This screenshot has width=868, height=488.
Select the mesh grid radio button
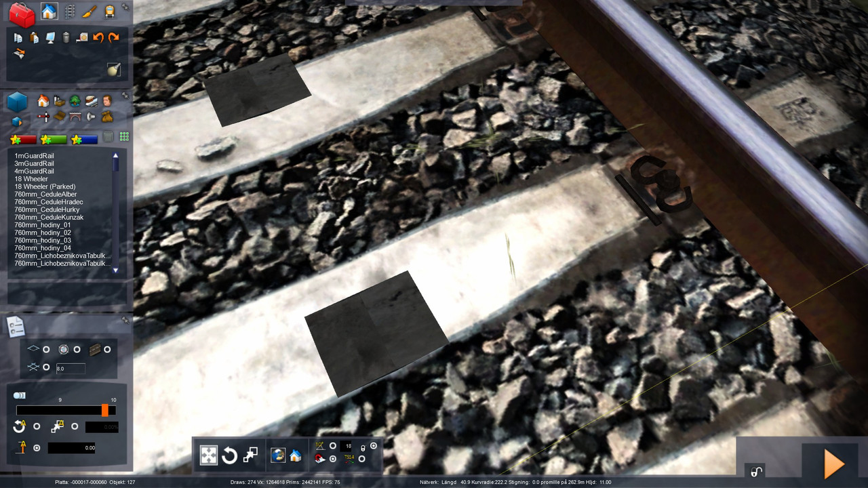click(x=46, y=367)
